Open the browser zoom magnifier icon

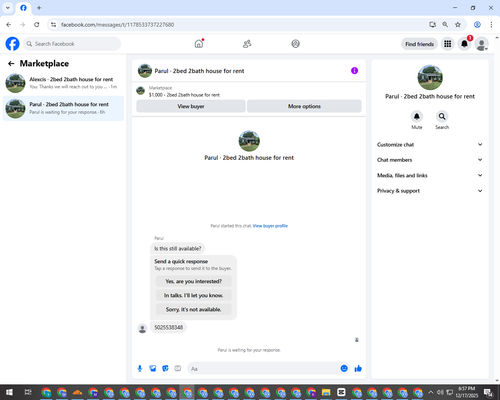[445, 25]
